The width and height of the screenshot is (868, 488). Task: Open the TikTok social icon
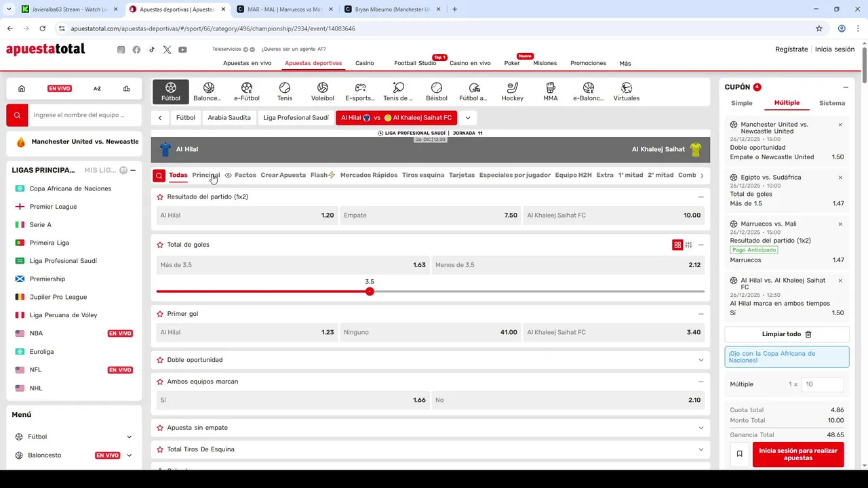click(152, 49)
